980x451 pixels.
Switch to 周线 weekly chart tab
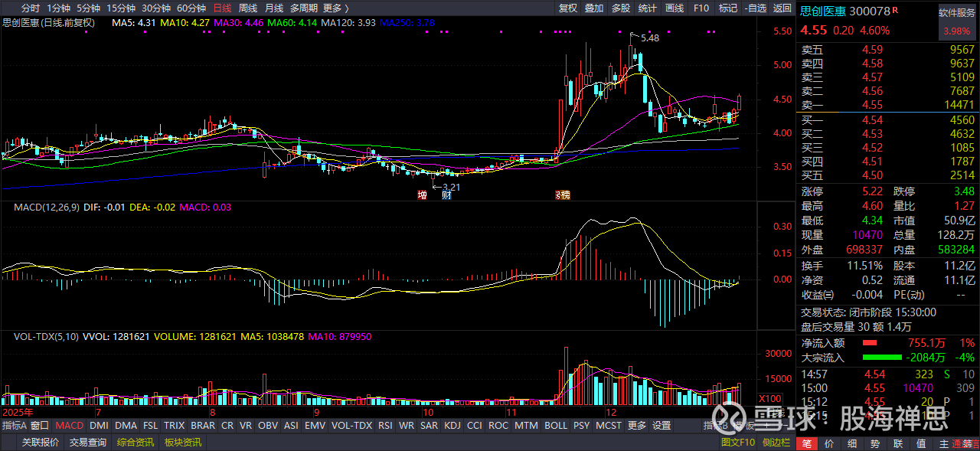coord(247,8)
